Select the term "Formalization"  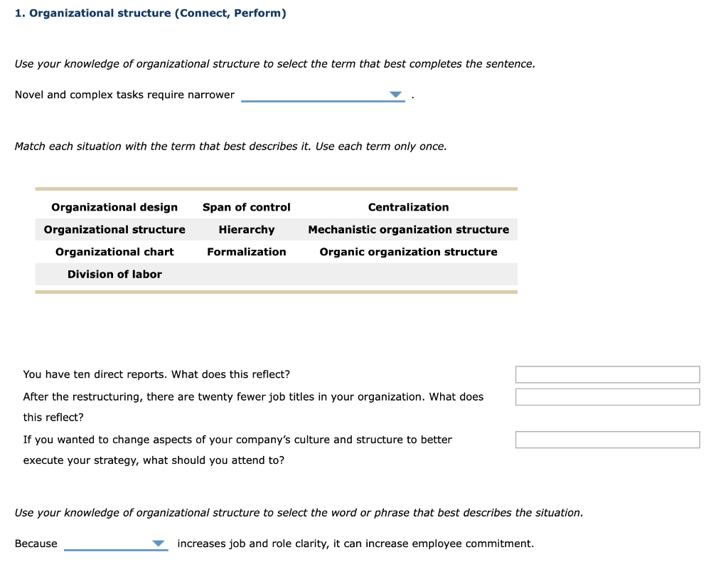tap(246, 251)
